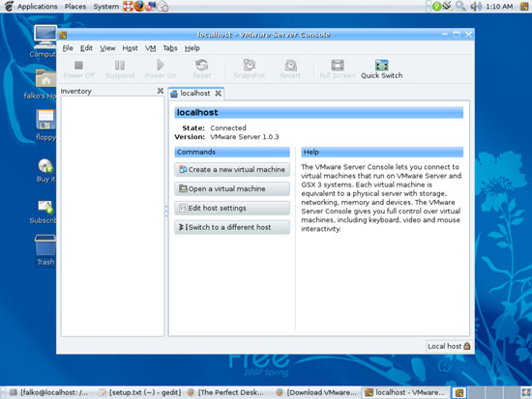Click the help lifesaver panel icon
Viewport: 532px width, 399px height.
tap(128, 6)
